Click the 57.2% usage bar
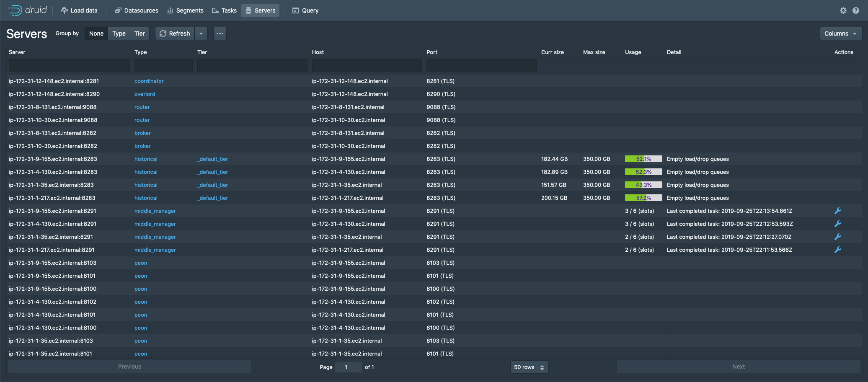This screenshot has height=382, width=868. pos(643,198)
